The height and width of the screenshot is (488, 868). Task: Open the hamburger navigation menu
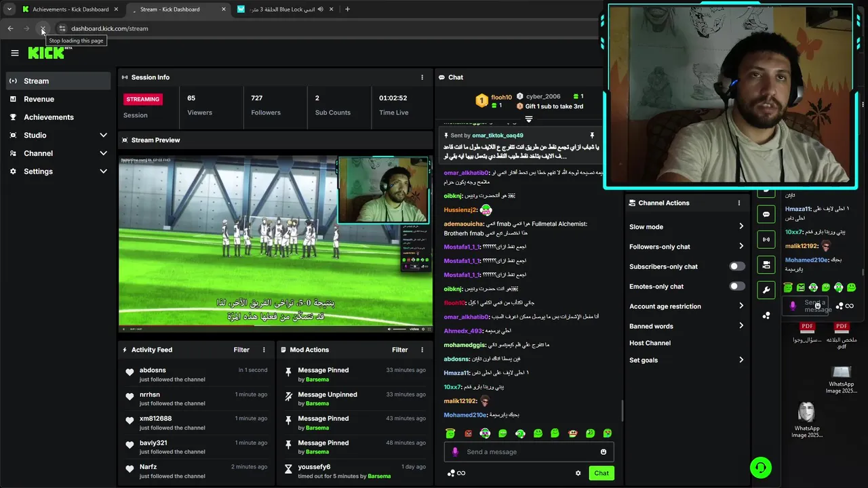(x=15, y=53)
